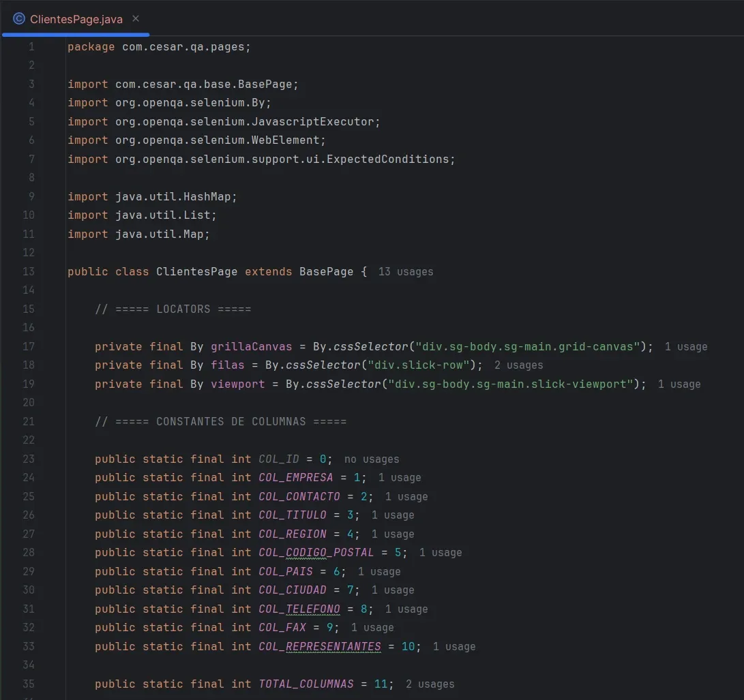Click line number 13 in the gutter
Screen dimensions: 744x700
28,271
